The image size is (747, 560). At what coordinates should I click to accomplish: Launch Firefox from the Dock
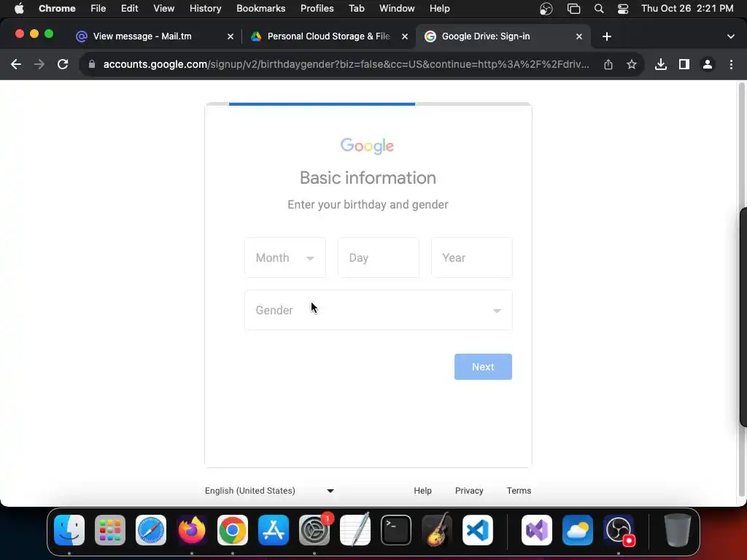pyautogui.click(x=192, y=530)
